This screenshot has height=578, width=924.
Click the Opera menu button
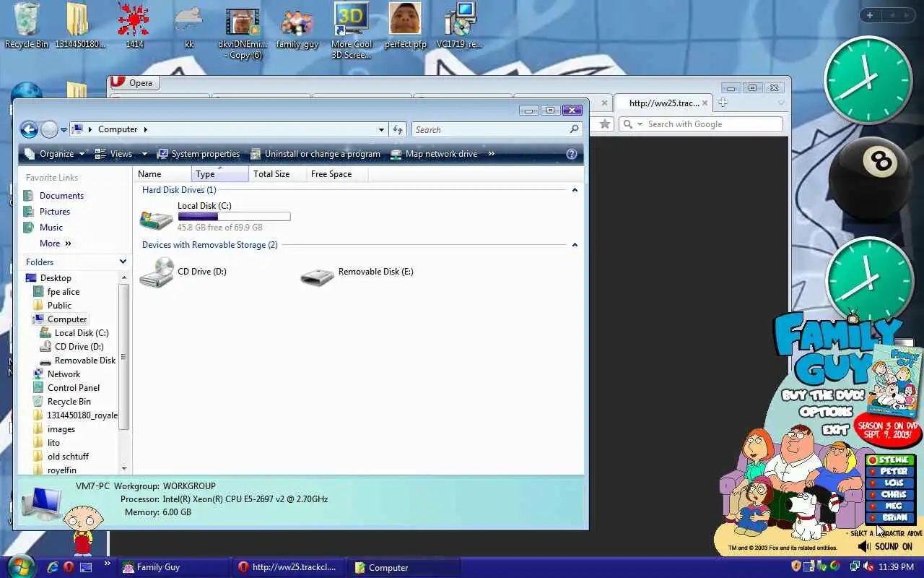pos(133,83)
